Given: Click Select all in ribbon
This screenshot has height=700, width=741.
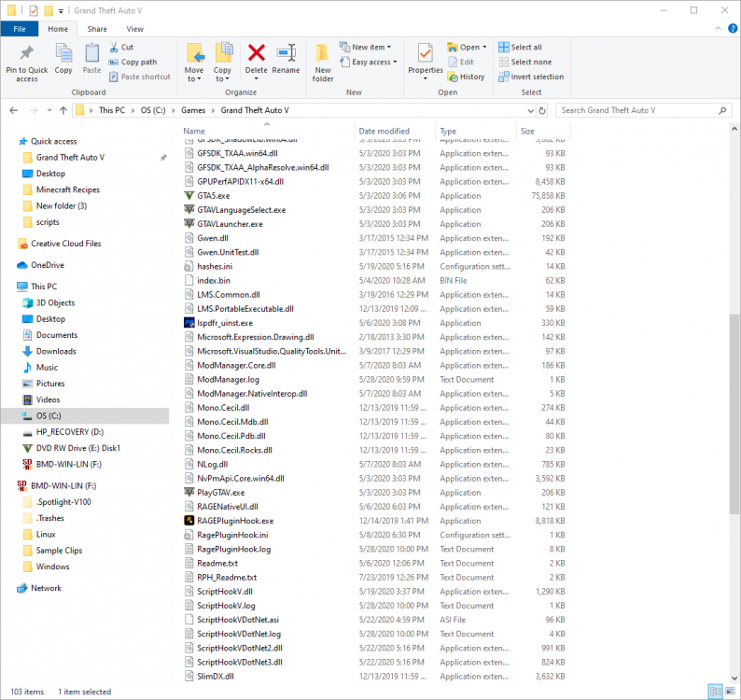Looking at the screenshot, I should [x=520, y=48].
